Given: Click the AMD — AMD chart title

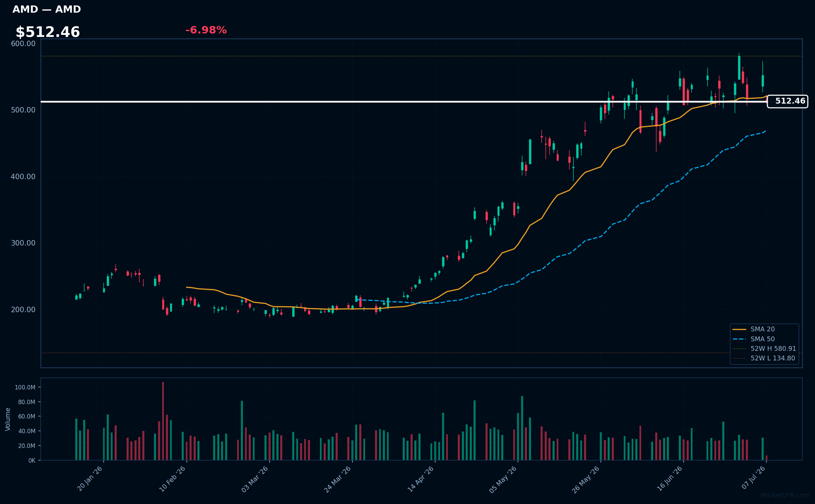Looking at the screenshot, I should pyautogui.click(x=47, y=9).
